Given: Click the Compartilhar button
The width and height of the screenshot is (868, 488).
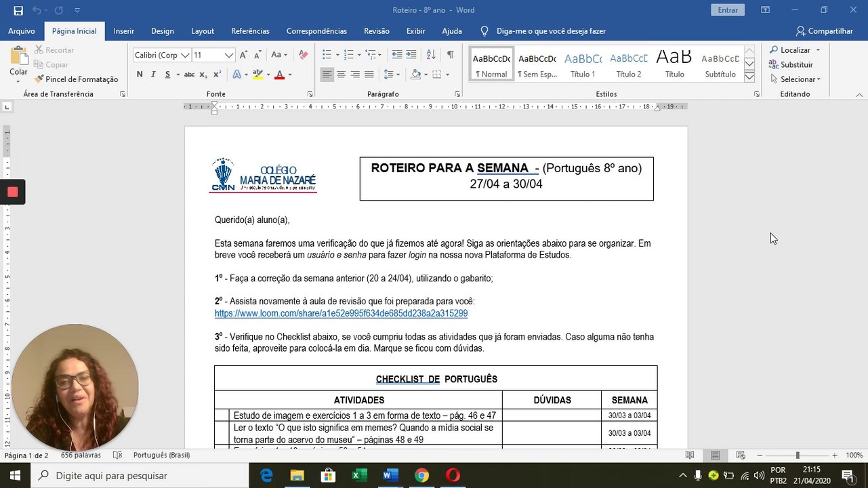Looking at the screenshot, I should click(x=824, y=31).
